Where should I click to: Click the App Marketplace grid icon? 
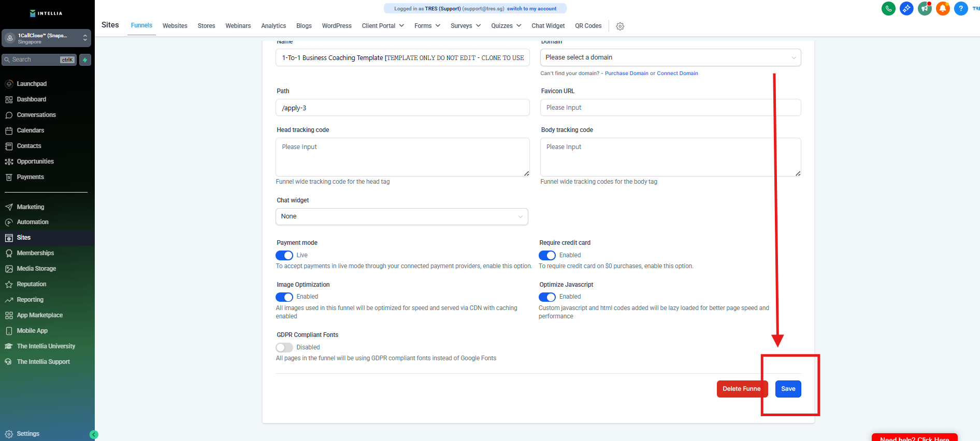pos(9,315)
